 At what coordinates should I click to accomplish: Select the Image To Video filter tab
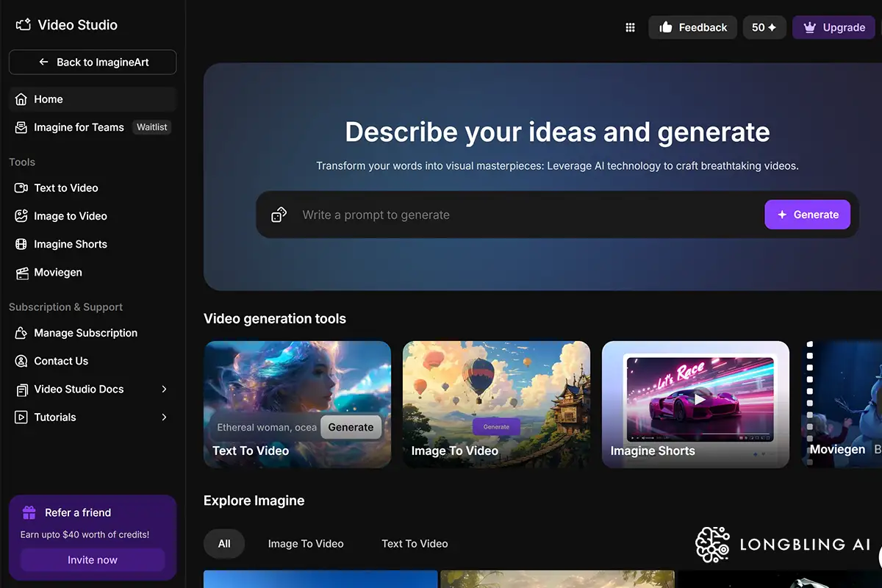point(306,544)
